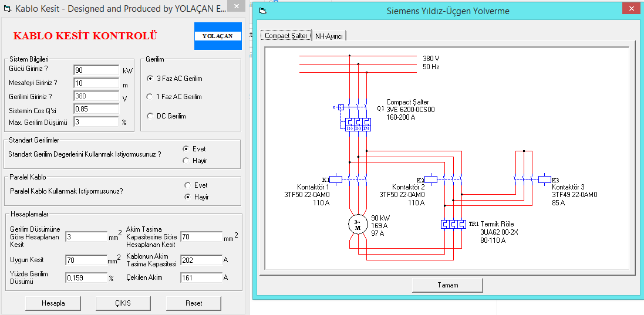
Task: Close the Siemens Yıldız-Üçgen Yolverme window
Action: [632, 8]
